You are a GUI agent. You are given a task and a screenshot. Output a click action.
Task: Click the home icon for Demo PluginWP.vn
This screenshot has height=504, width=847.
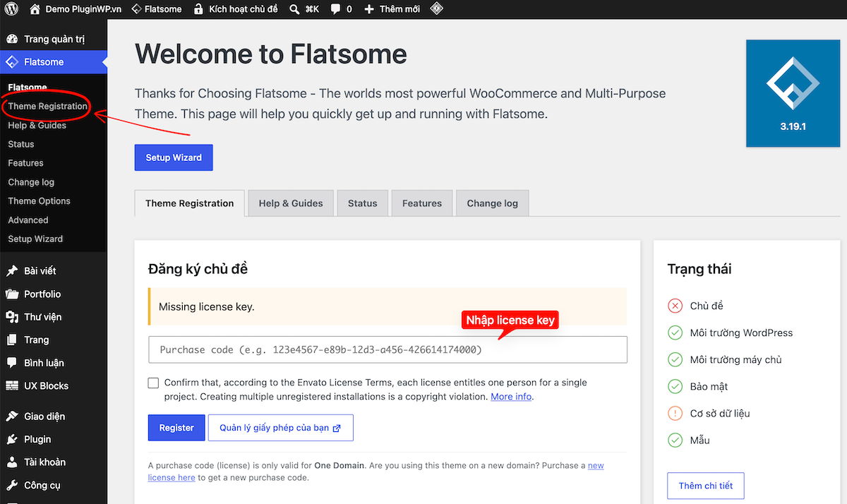35,9
